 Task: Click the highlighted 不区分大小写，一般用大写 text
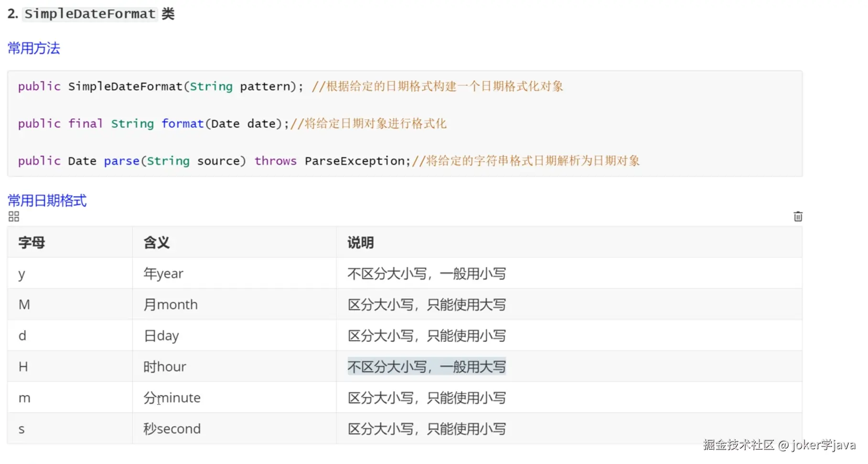pyautogui.click(x=427, y=367)
